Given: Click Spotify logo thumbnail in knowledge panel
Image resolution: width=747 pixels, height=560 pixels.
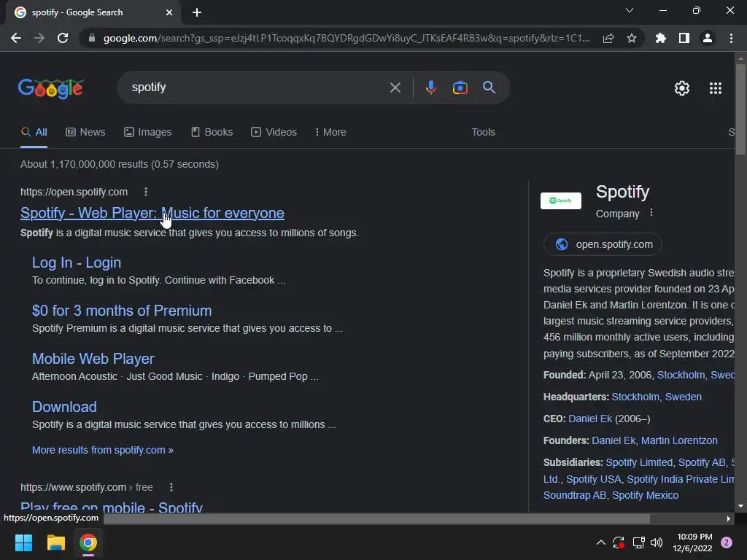Looking at the screenshot, I should point(561,201).
